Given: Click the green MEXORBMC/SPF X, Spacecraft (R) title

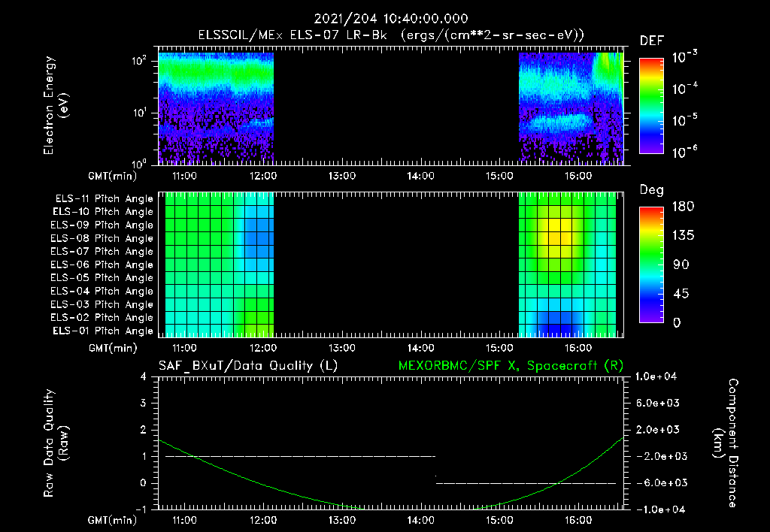Looking at the screenshot, I should pyautogui.click(x=511, y=366).
